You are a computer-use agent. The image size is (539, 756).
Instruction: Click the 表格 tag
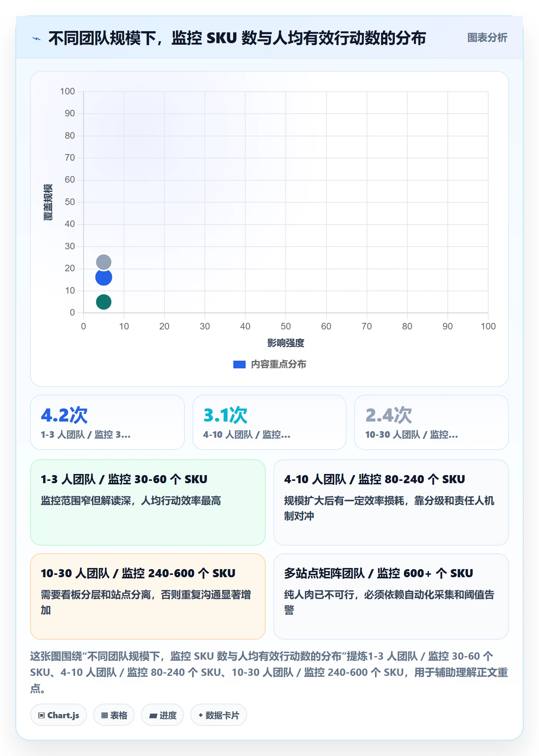(114, 715)
